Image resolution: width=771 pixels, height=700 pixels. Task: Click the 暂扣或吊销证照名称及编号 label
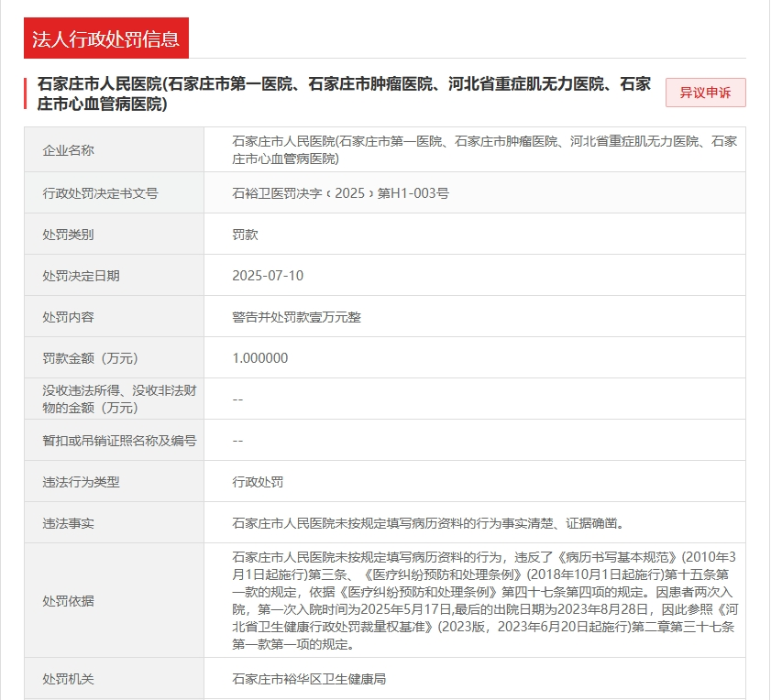coord(119,441)
